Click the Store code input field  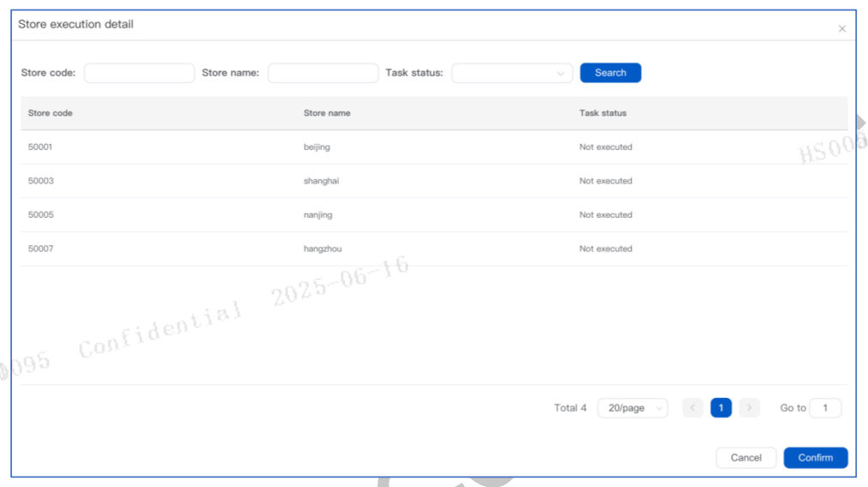[x=139, y=73]
